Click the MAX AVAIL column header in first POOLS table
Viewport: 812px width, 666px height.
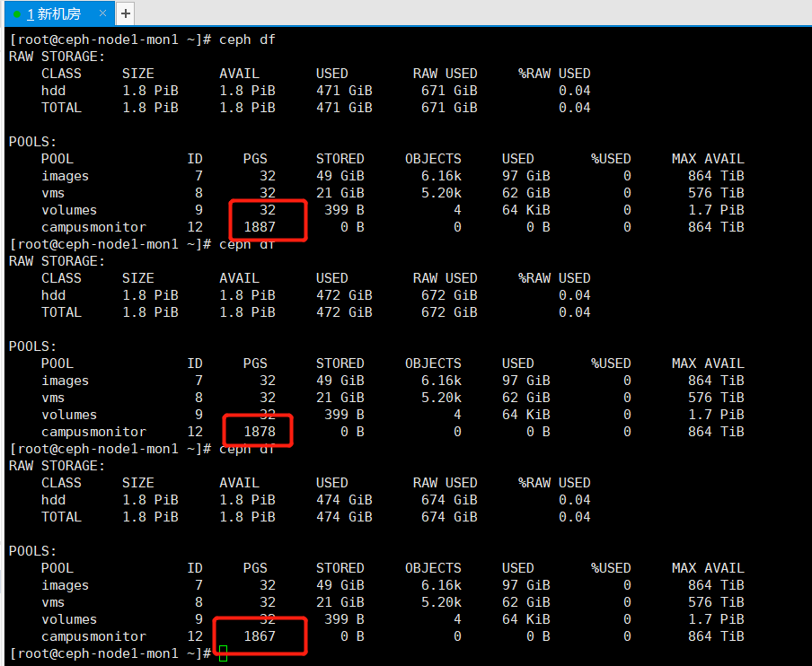click(708, 158)
